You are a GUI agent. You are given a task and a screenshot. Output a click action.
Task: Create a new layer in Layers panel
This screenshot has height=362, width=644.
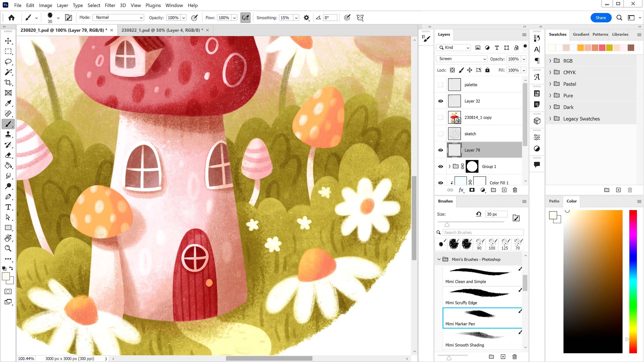(504, 190)
